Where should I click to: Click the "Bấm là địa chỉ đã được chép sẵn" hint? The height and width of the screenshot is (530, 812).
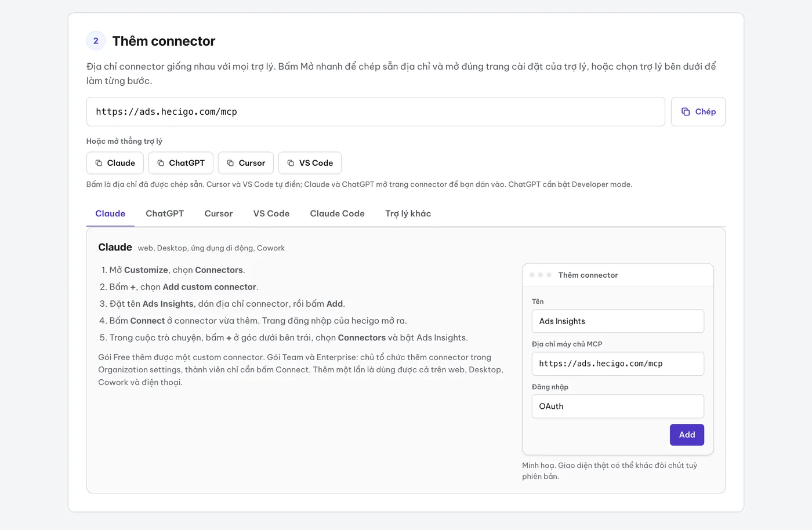tap(359, 184)
